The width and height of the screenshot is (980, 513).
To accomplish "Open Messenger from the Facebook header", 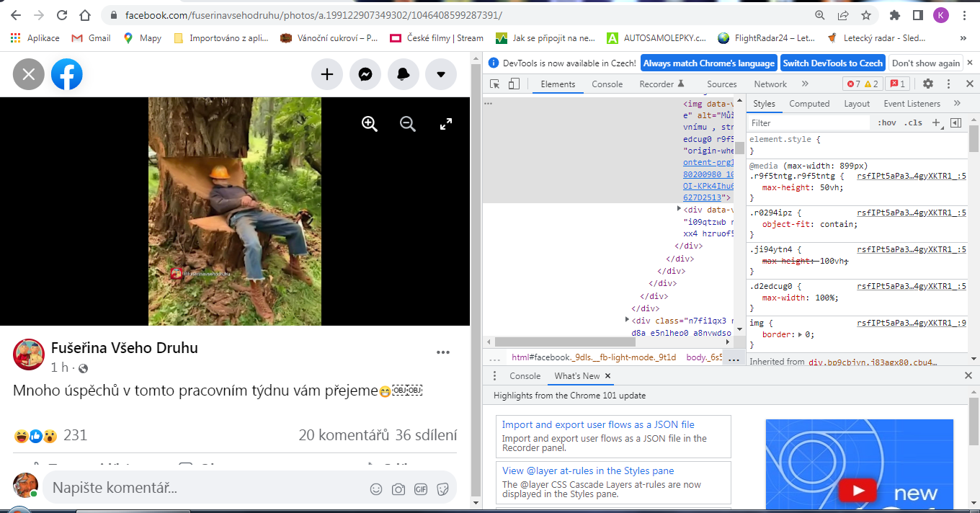I will 365,74.
